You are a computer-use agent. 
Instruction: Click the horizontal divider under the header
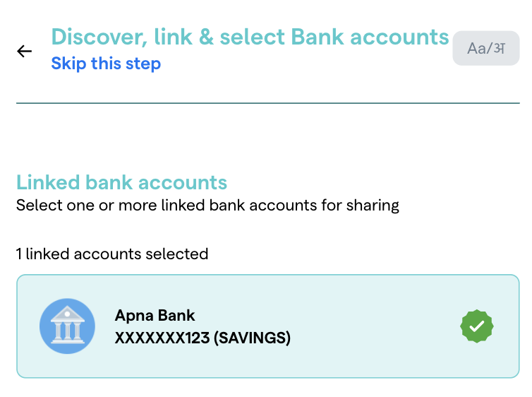click(268, 104)
